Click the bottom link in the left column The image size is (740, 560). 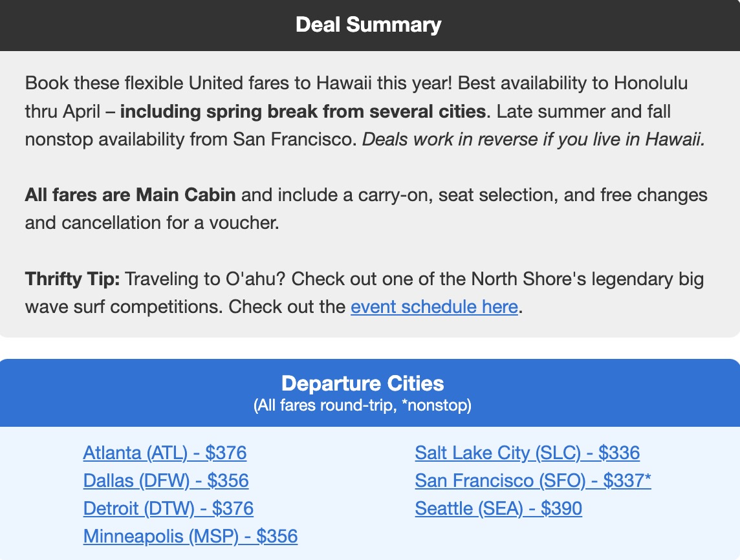coord(190,536)
